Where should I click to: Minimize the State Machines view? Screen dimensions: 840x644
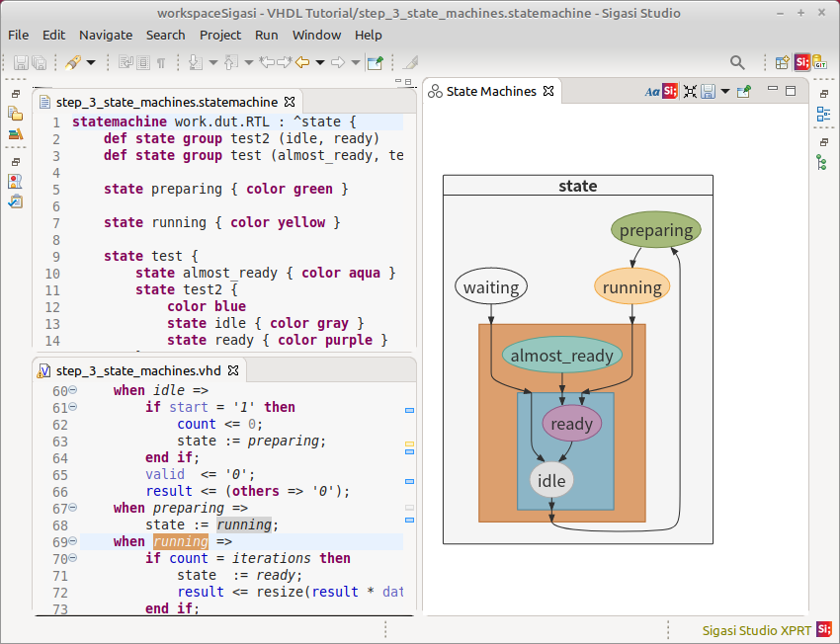coord(773,88)
